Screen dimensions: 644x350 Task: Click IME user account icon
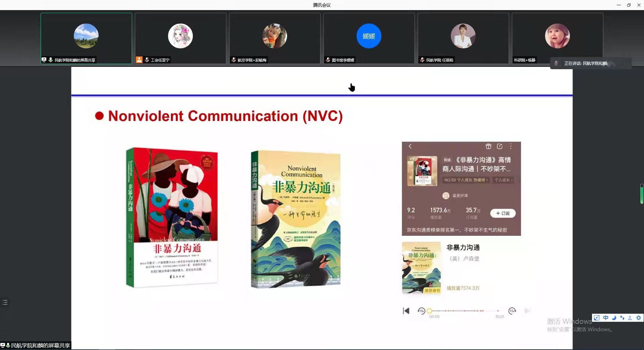[x=630, y=317]
